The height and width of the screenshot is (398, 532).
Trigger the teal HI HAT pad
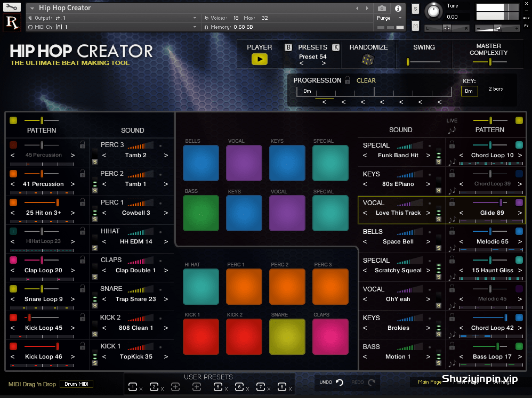[201, 287]
